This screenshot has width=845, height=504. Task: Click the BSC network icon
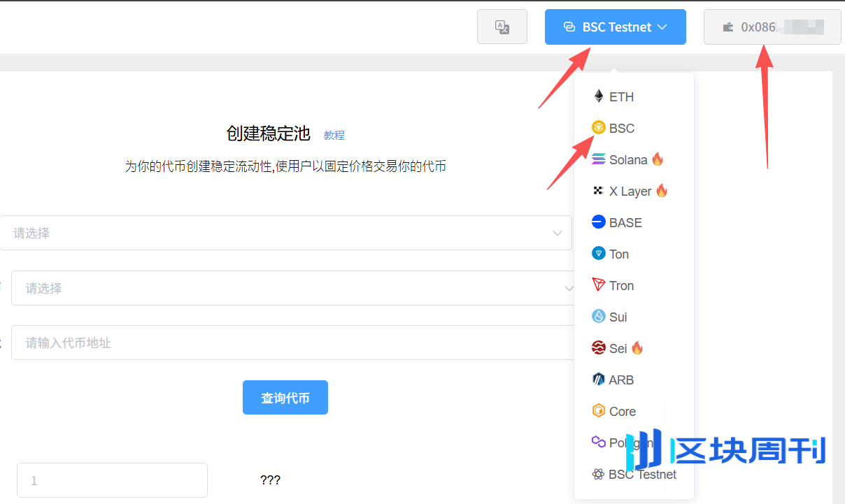[598, 127]
